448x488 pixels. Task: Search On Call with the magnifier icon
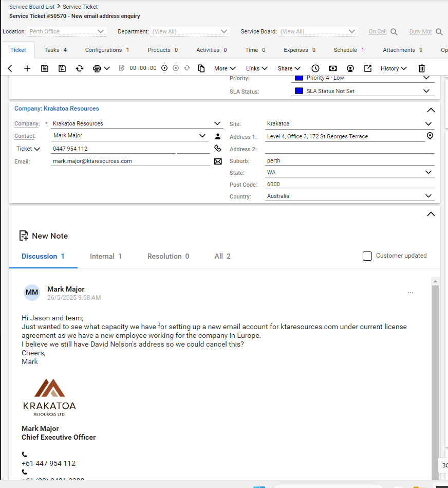coord(394,32)
